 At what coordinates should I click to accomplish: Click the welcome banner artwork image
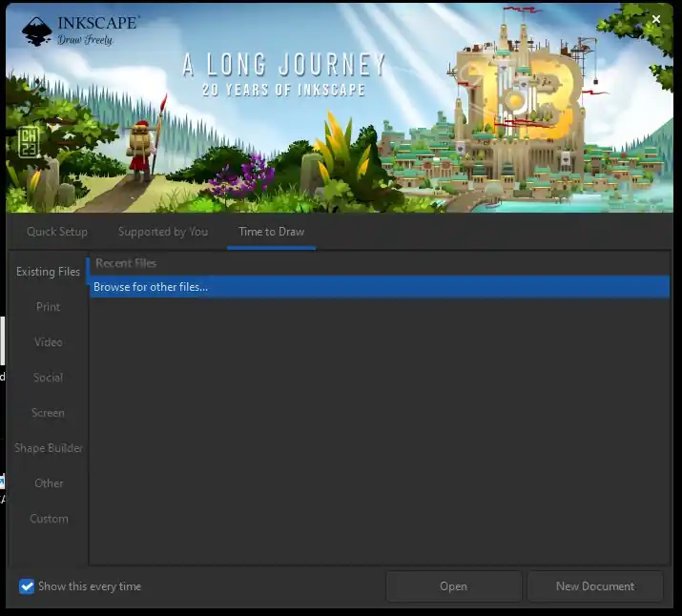pyautogui.click(x=340, y=108)
